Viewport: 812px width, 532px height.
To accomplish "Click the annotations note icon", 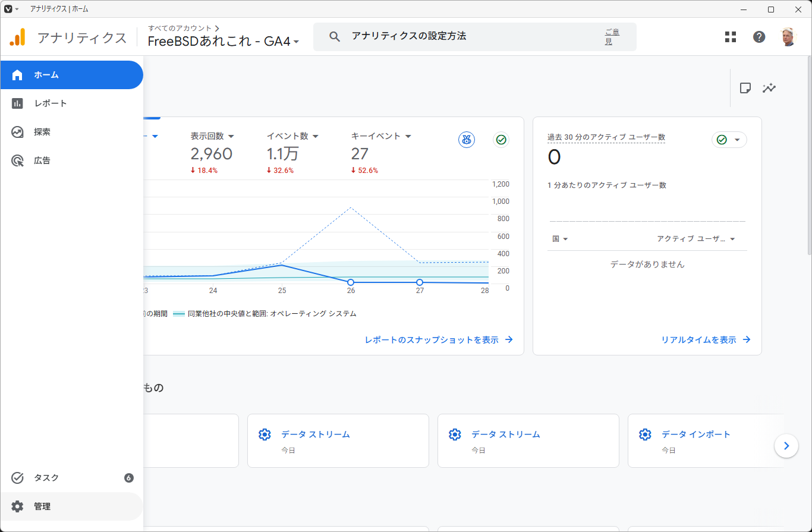I will [745, 88].
